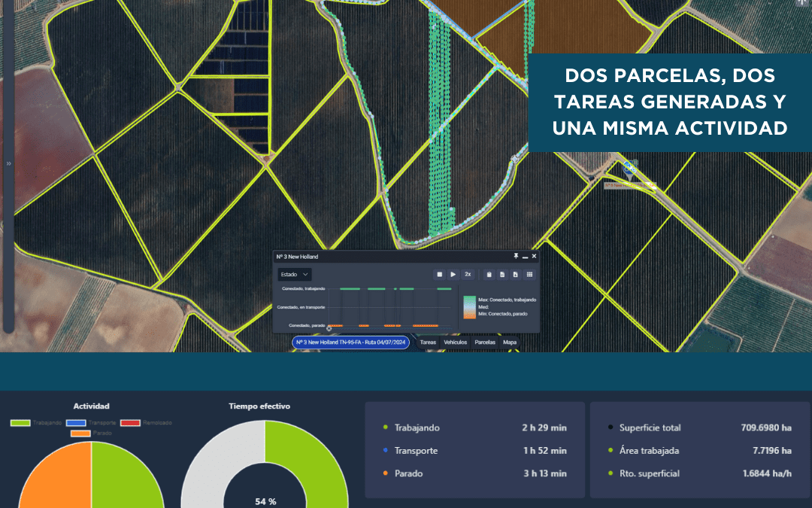Click the timeline playhead marker
Screen dimensions: 812x508
[x=329, y=327]
